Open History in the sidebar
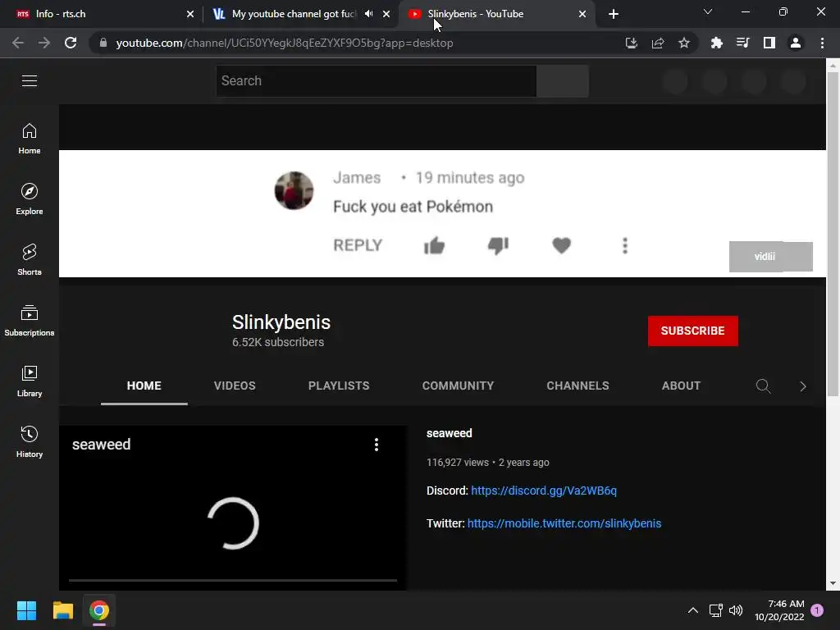840x630 pixels. (x=30, y=441)
